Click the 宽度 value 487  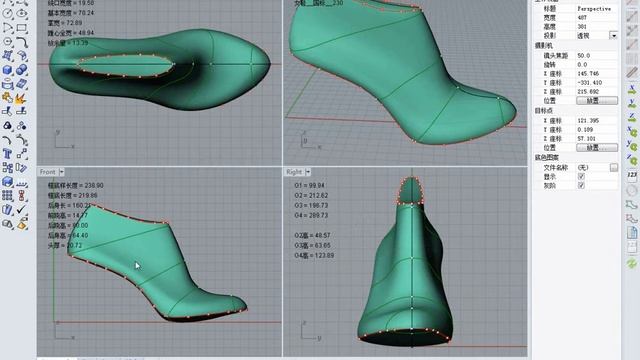tap(582, 18)
